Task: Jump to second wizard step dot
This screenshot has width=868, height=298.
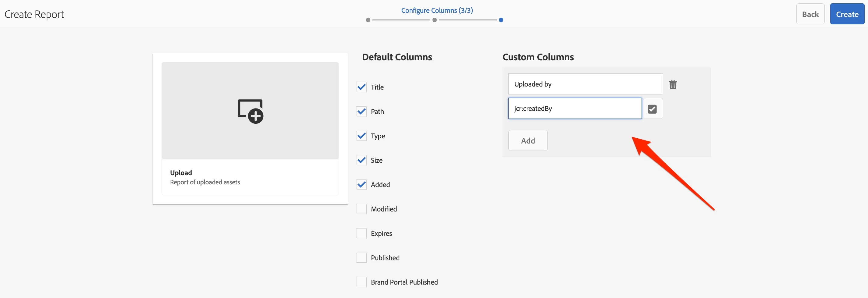Action: [x=434, y=20]
